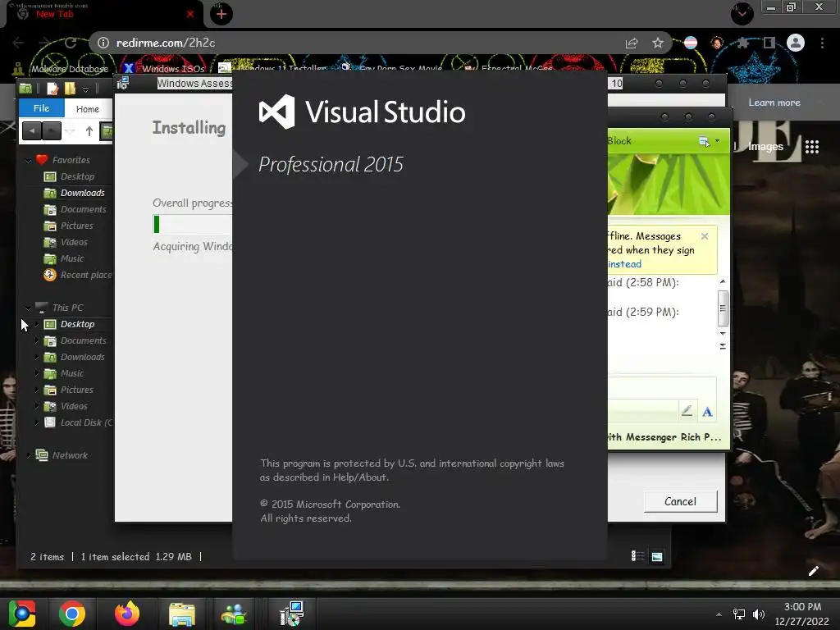
Task: Click the Chrome reload button
Action: [x=71, y=43]
